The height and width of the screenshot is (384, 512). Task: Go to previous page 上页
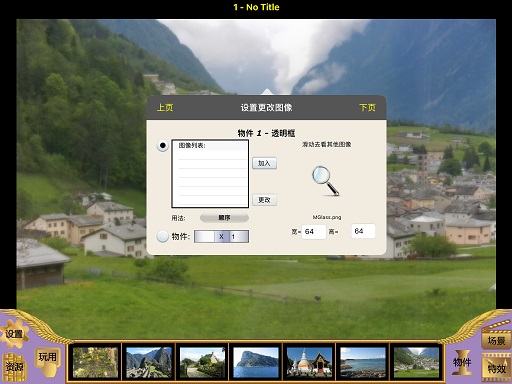tap(165, 107)
